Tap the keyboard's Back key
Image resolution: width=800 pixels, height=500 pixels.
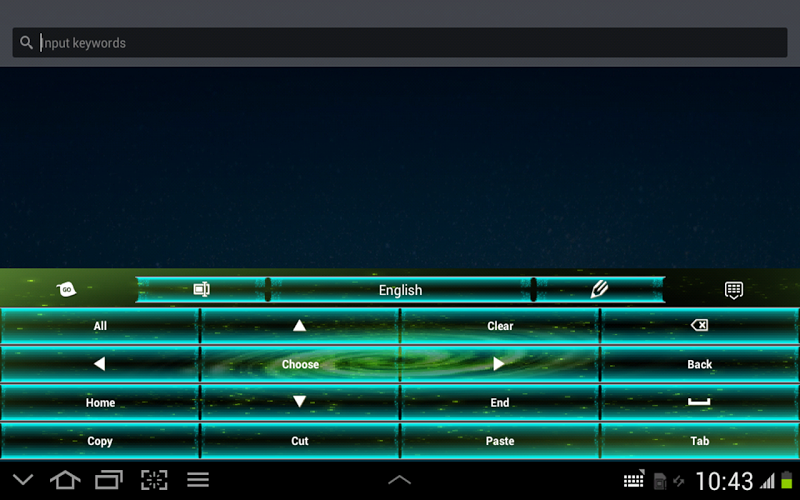pyautogui.click(x=699, y=364)
